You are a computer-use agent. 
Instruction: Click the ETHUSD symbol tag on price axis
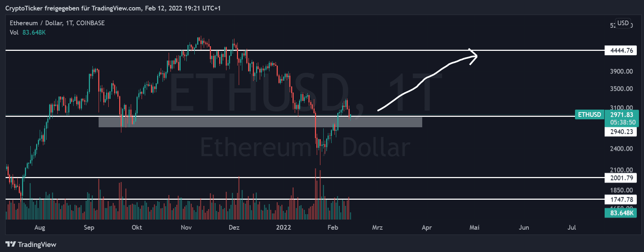pos(589,115)
